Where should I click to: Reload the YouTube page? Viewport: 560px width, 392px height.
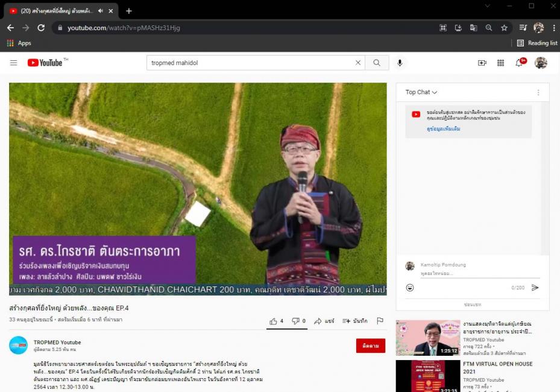coord(41,28)
